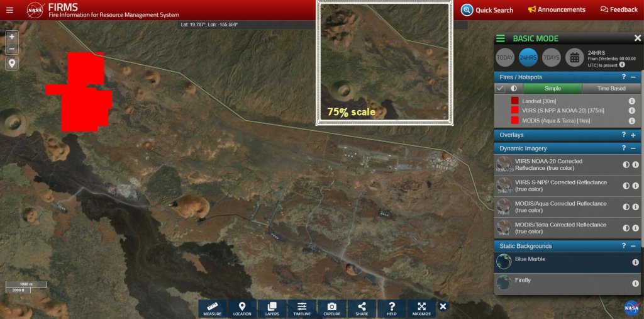
Task: Click the Capture camera icon
Action: click(x=332, y=308)
